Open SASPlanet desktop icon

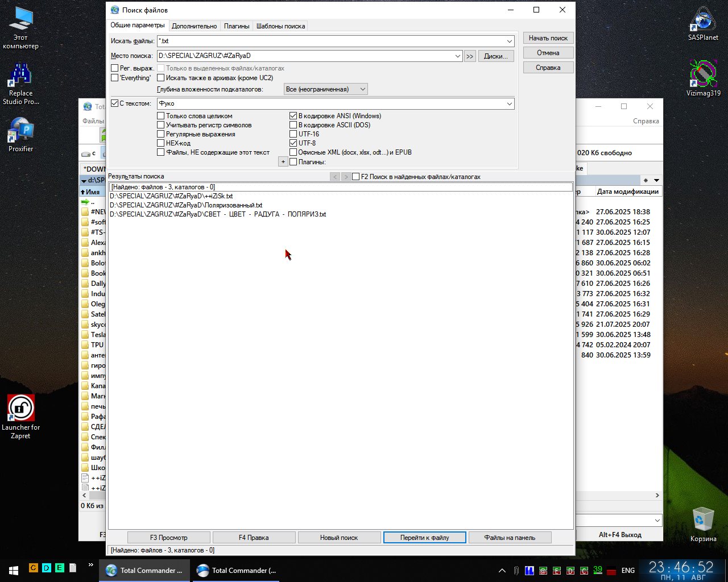(x=703, y=23)
